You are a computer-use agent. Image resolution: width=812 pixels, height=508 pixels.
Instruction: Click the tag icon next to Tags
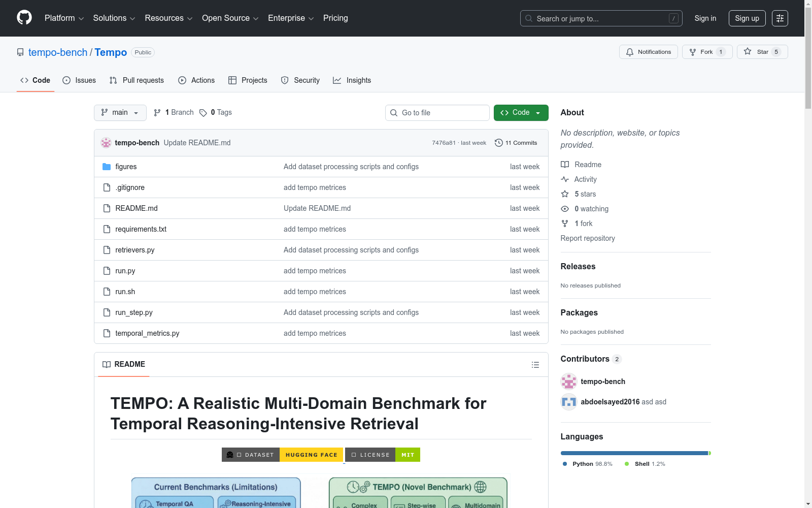pyautogui.click(x=203, y=113)
